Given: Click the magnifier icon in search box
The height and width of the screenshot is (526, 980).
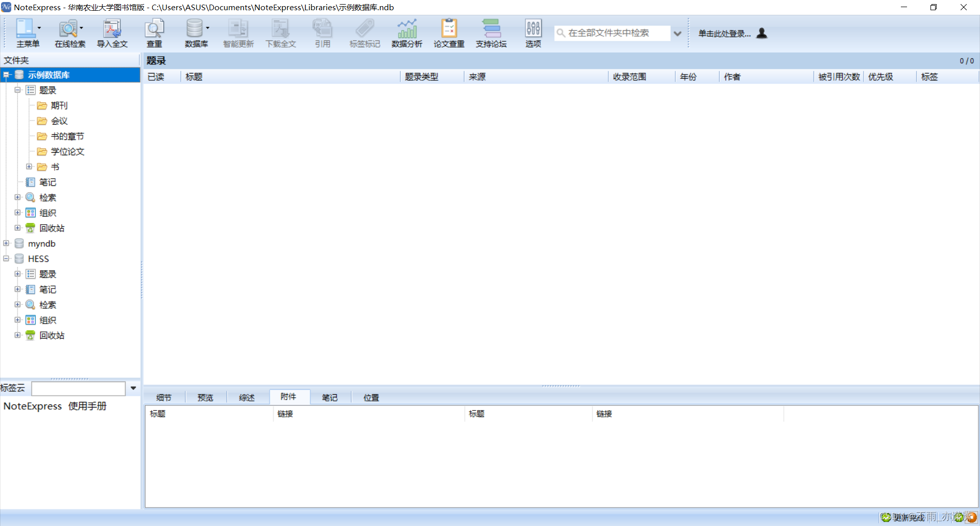Looking at the screenshot, I should click(561, 33).
